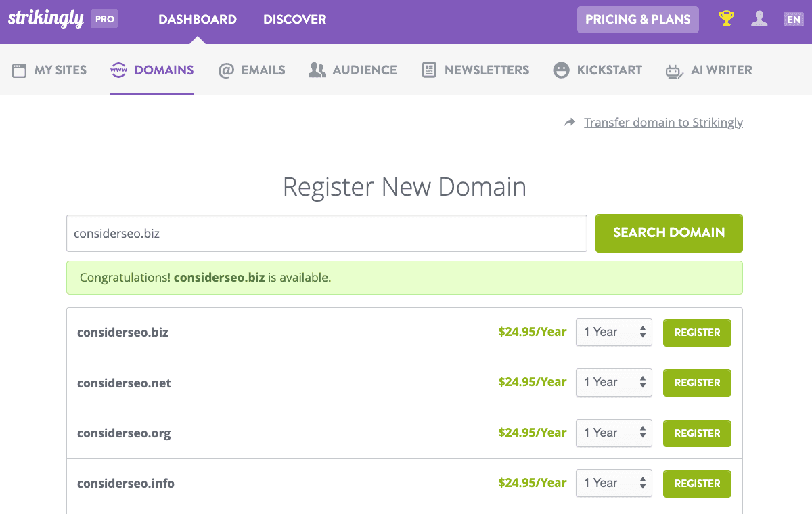Register the considerseo.info domain

tap(696, 484)
